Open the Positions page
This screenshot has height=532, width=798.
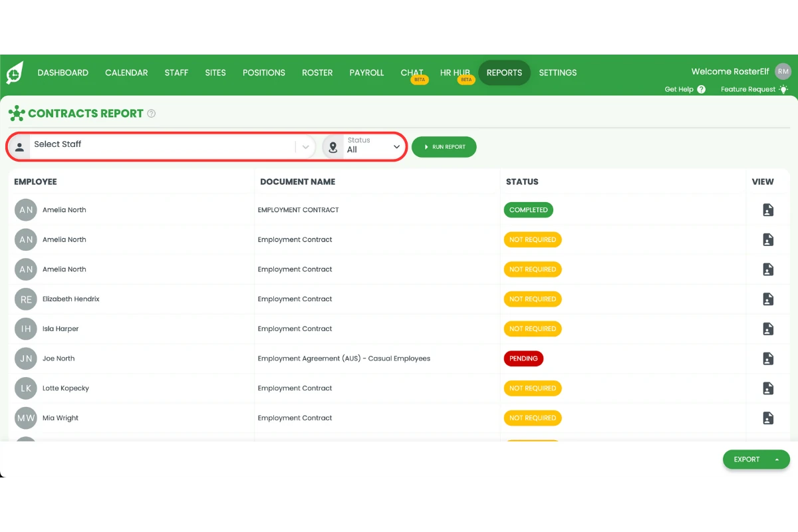[264, 72]
